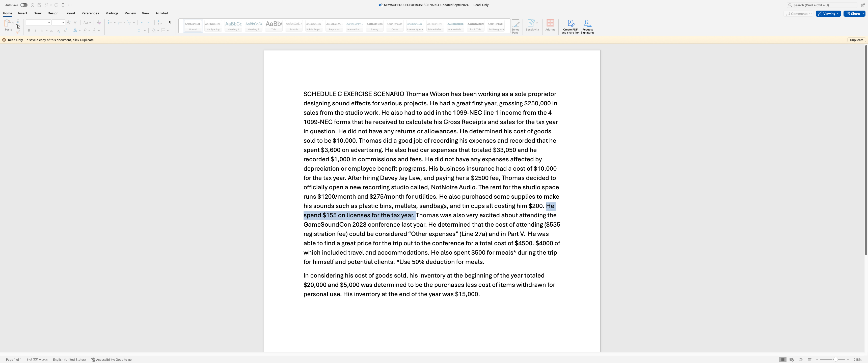Open the References ribbon tab

click(x=90, y=13)
